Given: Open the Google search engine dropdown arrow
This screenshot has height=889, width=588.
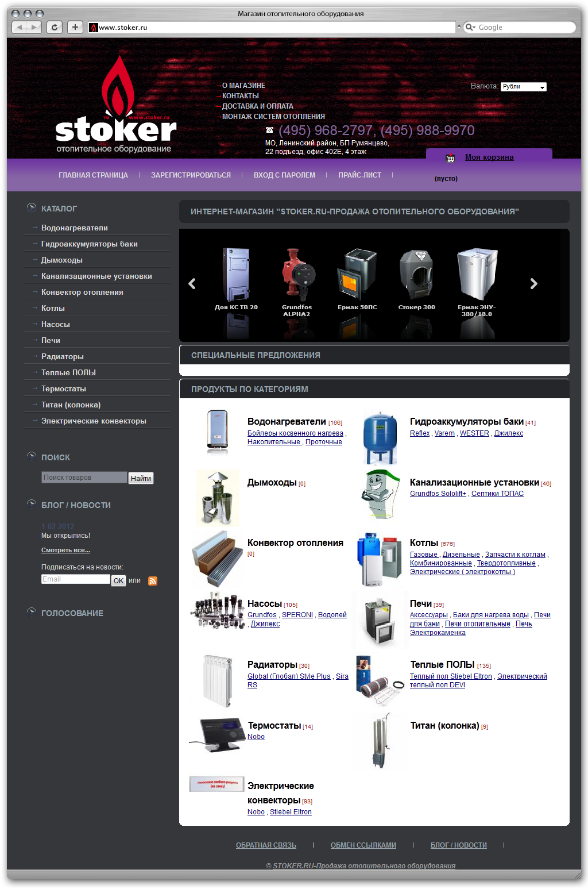Looking at the screenshot, I should (470, 27).
